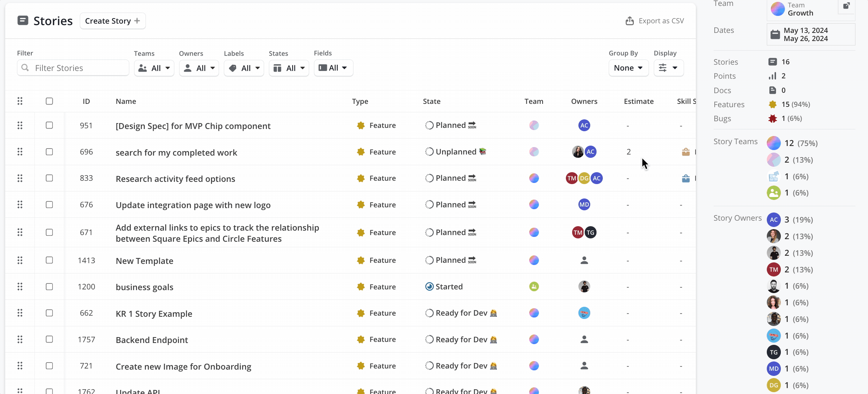The width and height of the screenshot is (868, 394).
Task: Select the checkbox for New Template story
Action: coord(49,260)
